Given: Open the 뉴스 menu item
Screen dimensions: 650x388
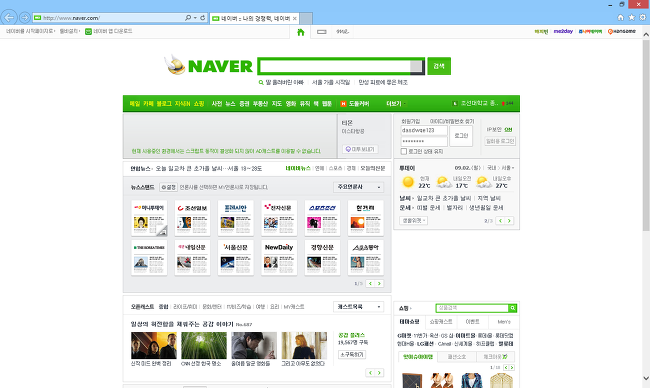Looking at the screenshot, I should [230, 104].
